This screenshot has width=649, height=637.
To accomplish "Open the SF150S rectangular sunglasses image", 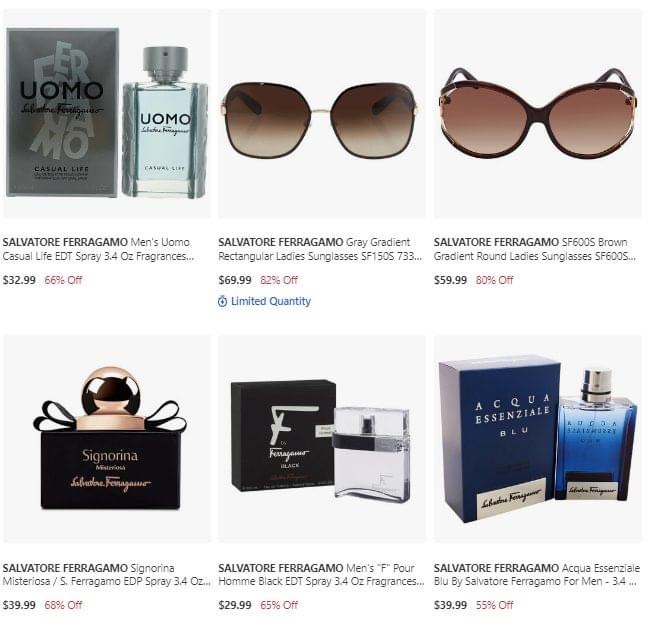I will pyautogui.click(x=322, y=114).
